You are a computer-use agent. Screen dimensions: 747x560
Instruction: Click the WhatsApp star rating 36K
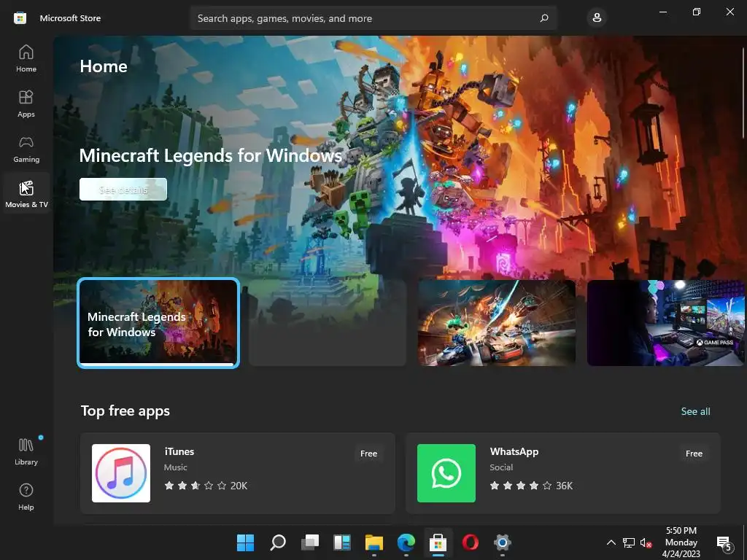coord(531,486)
